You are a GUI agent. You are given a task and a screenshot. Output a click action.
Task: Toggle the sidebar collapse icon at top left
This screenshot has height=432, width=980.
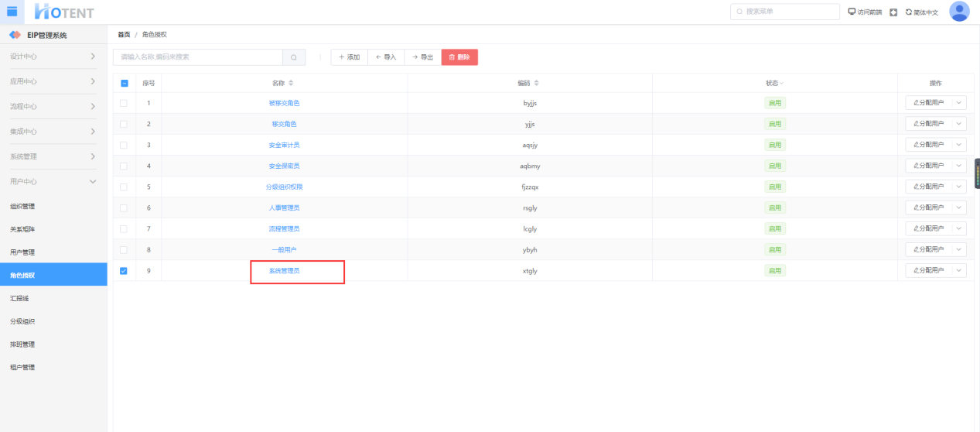(12, 11)
